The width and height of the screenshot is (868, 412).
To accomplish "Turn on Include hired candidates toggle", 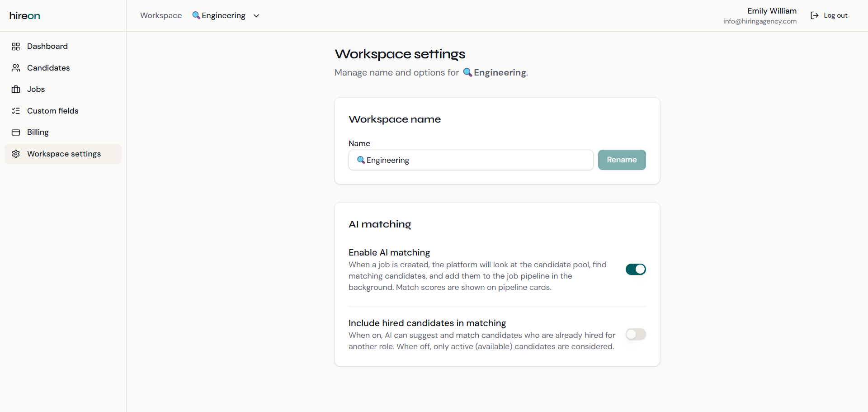I will [635, 334].
